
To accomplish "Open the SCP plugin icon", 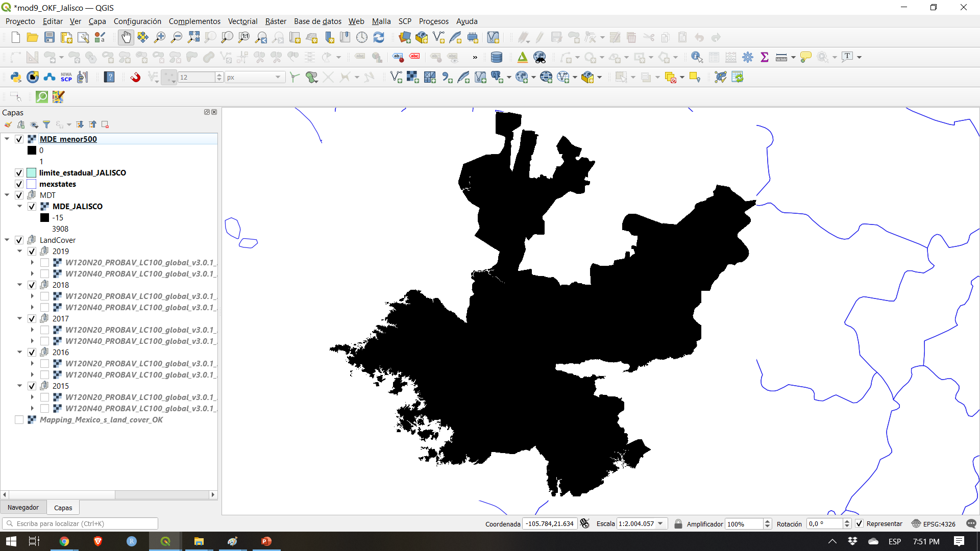I will pyautogui.click(x=66, y=77).
